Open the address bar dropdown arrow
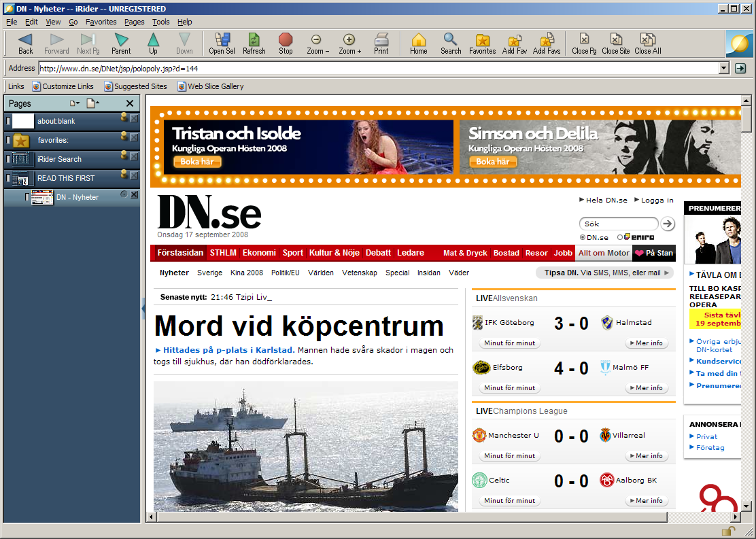This screenshot has width=756, height=539. pyautogui.click(x=723, y=69)
